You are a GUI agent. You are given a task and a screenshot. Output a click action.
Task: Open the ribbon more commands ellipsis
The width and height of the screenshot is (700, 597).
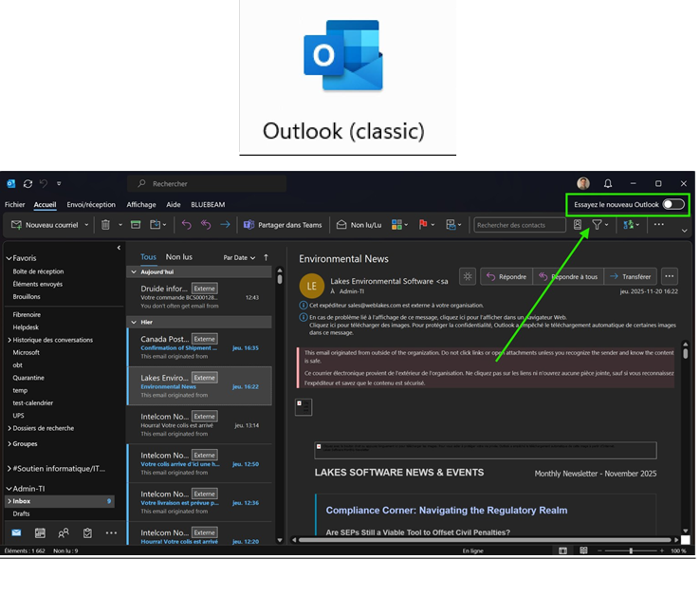tap(659, 224)
